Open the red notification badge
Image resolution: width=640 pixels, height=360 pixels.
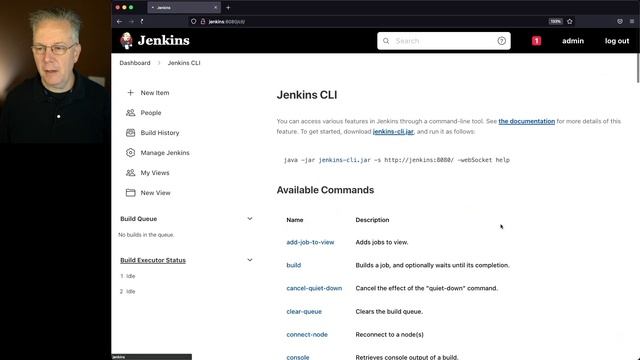coord(536,41)
